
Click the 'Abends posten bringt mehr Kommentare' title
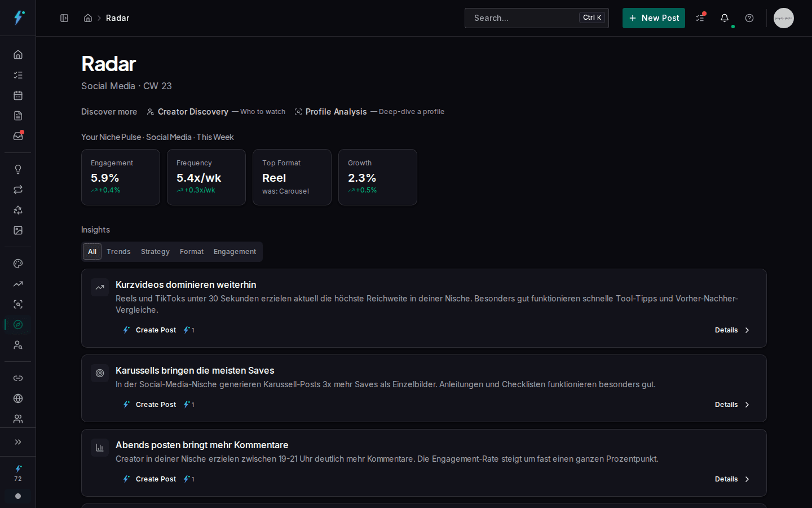pos(202,445)
